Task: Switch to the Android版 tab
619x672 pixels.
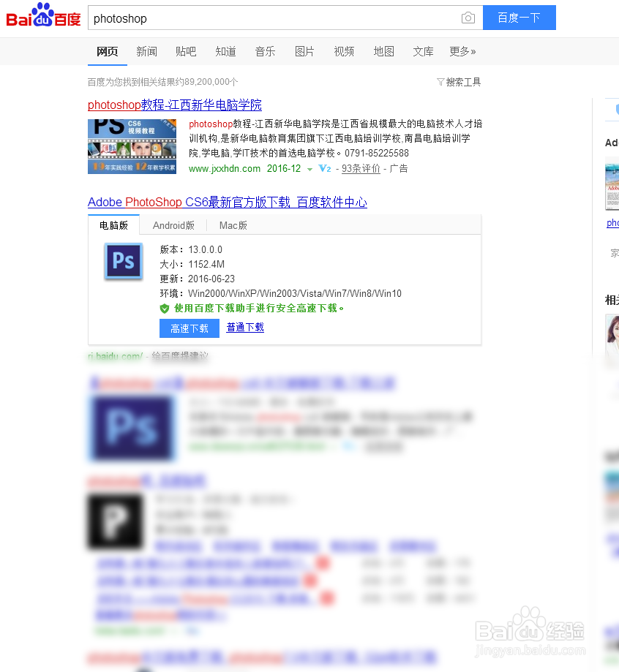Action: point(173,225)
